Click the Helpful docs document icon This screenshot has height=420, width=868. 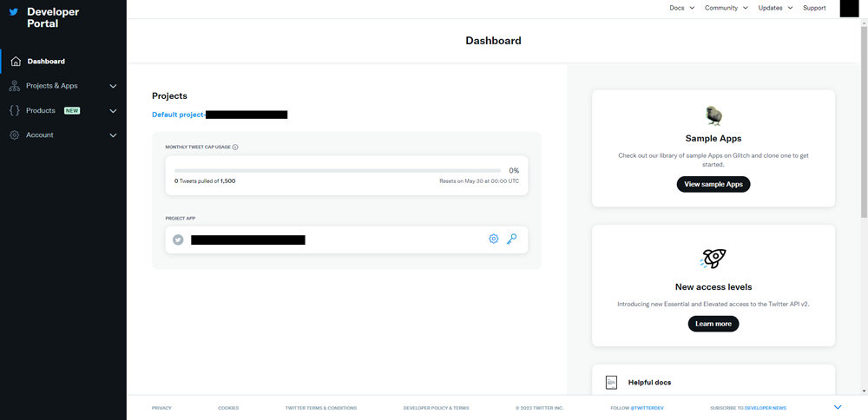click(x=612, y=383)
